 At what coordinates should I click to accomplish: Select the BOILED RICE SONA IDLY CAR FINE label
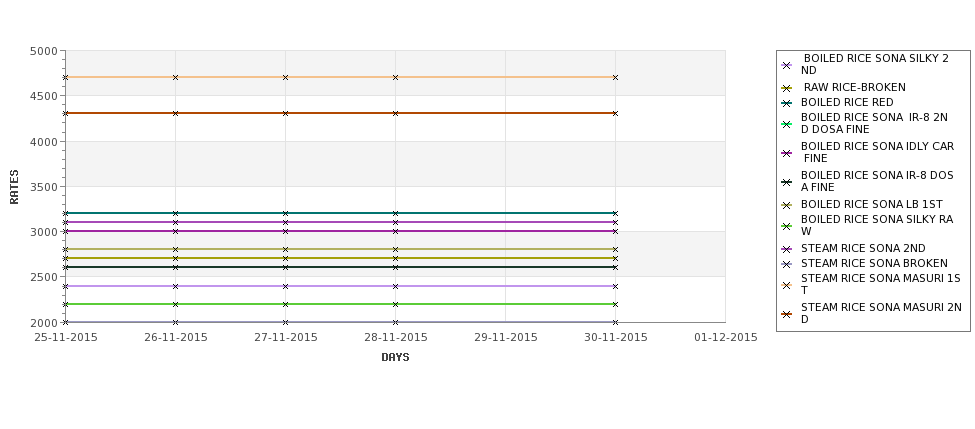point(877,152)
